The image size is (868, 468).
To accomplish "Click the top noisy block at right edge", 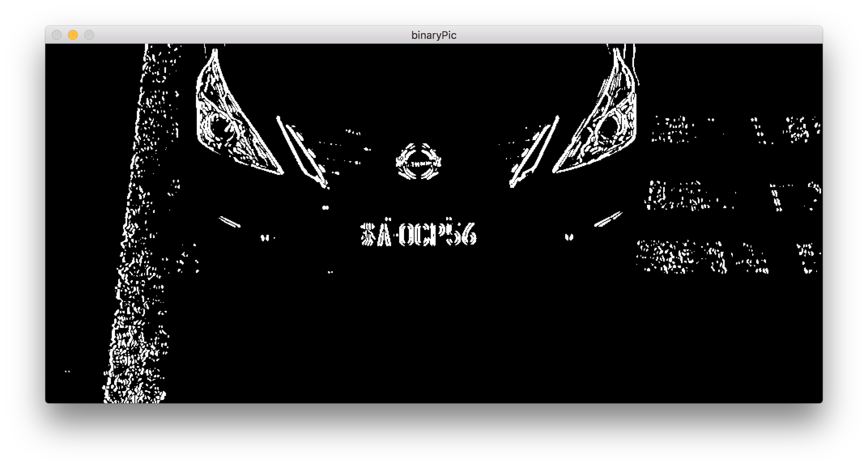I will [735, 130].
